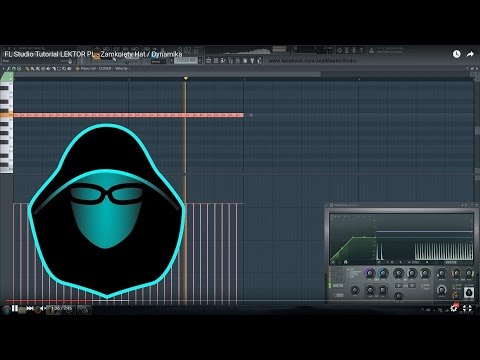Click the orange knob at Limiter's bottom right
Viewport: 480px width, 360px height.
coord(455,295)
